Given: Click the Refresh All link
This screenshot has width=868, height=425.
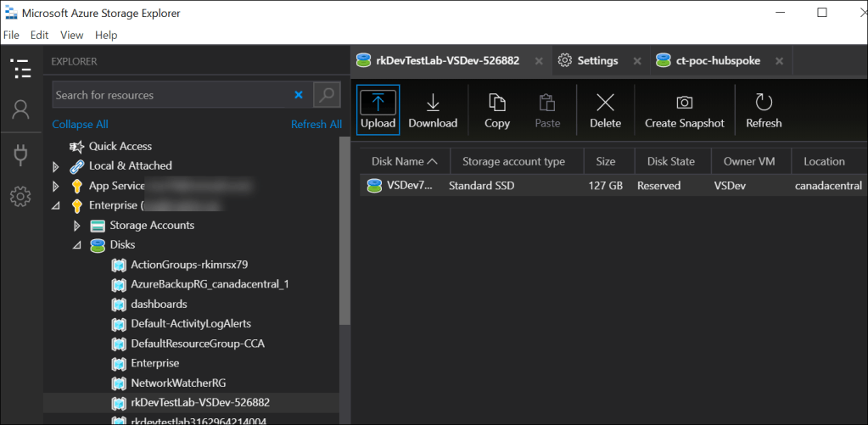Looking at the screenshot, I should coord(316,124).
